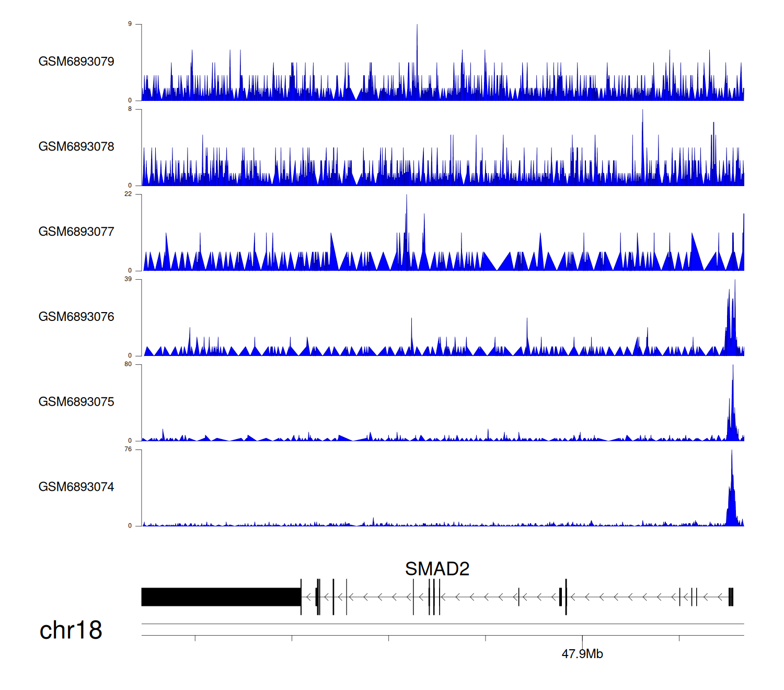The width and height of the screenshot is (784, 690).
Task: Click the GSM6893075 track label
Action: coord(76,402)
